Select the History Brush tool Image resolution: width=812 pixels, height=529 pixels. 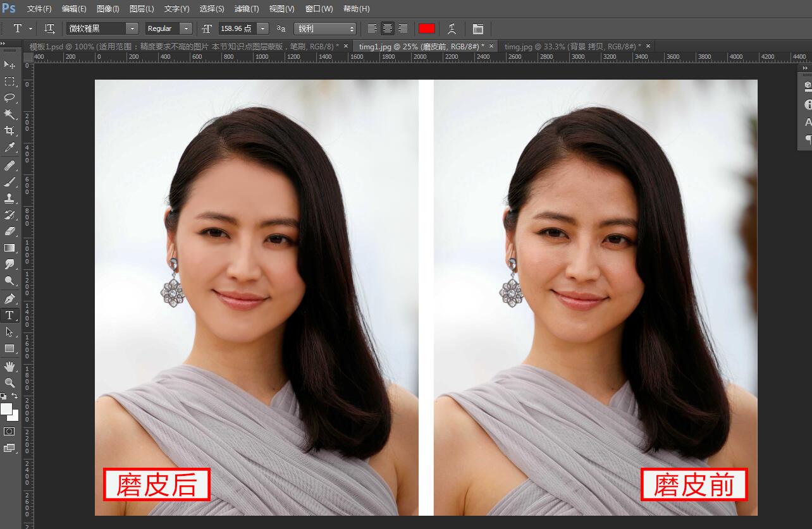coord(9,215)
